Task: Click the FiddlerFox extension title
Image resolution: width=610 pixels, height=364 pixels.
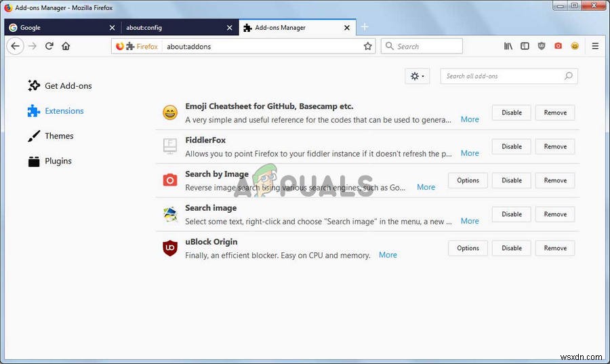Action: [205, 140]
